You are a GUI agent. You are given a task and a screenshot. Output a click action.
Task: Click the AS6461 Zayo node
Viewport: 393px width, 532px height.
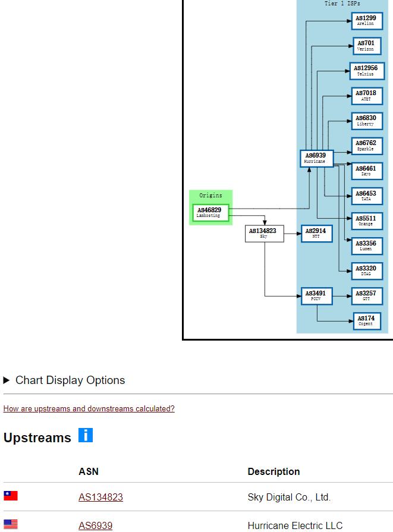click(367, 171)
